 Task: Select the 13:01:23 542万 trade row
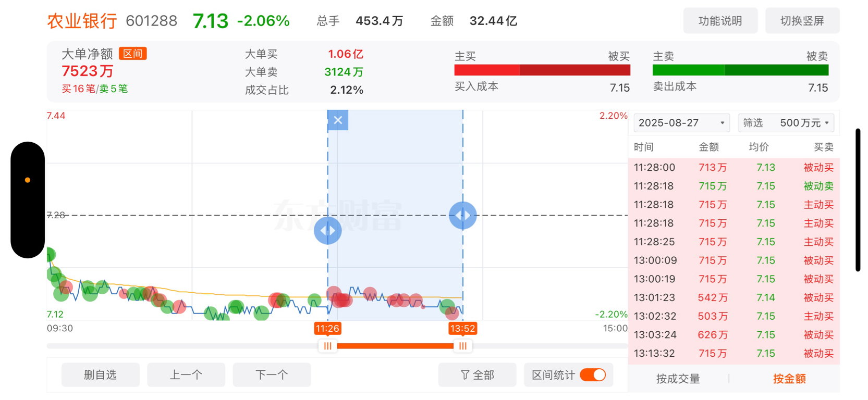pyautogui.click(x=734, y=298)
